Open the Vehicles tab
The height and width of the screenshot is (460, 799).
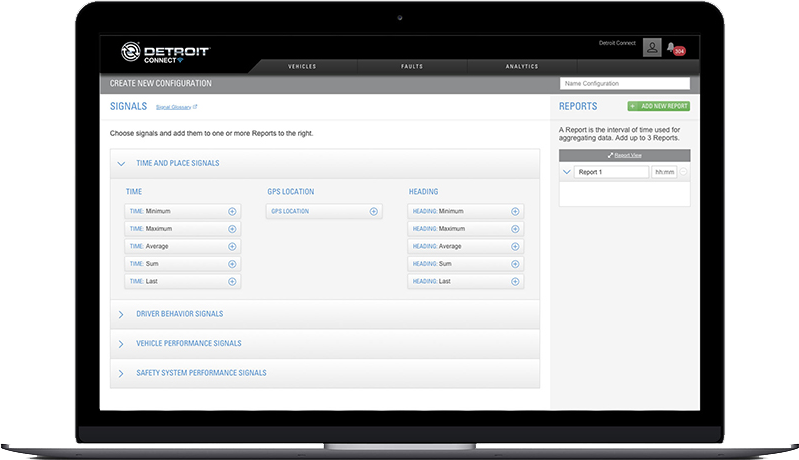click(303, 66)
